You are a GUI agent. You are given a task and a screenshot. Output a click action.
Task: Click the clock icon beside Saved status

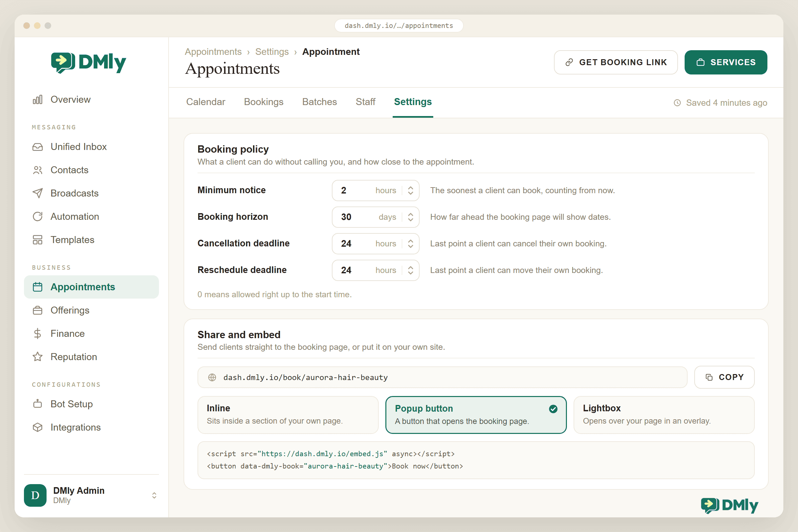point(677,103)
